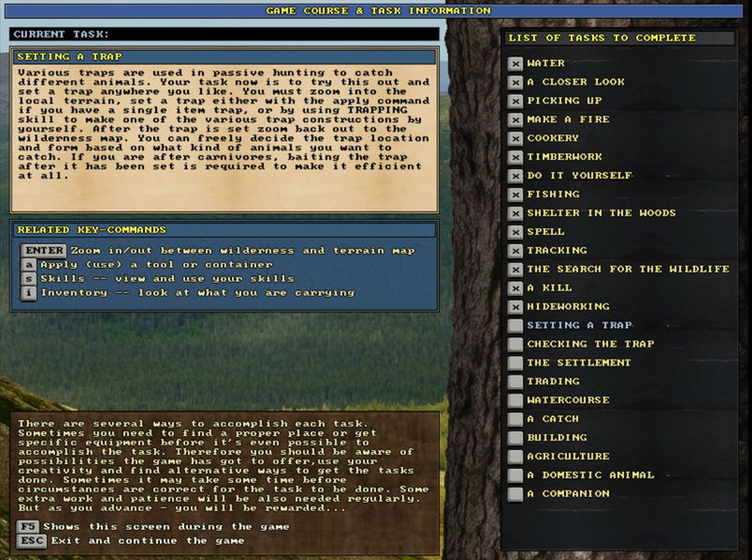752x560 pixels.
Task: Tick the Checking the Trap checkbox
Action: tap(515, 345)
